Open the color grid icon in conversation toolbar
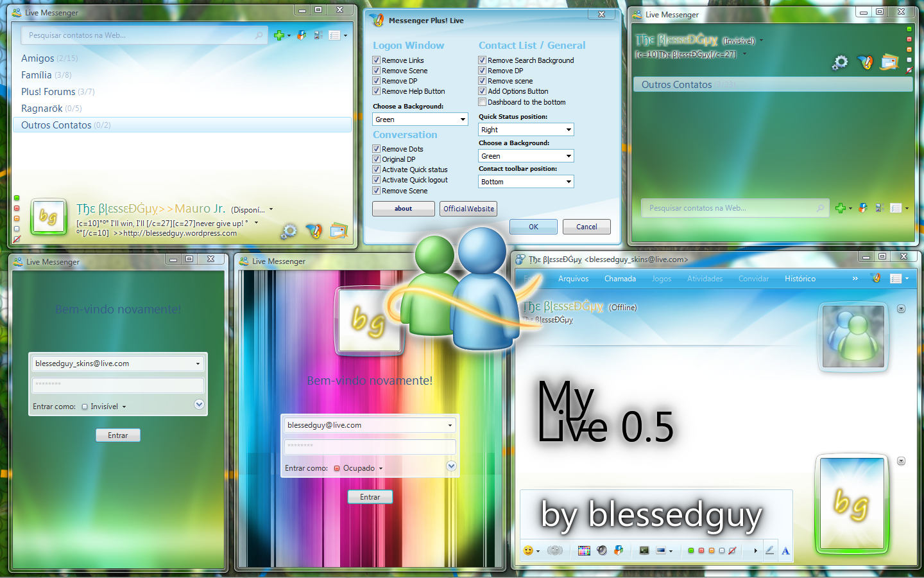 [x=584, y=550]
